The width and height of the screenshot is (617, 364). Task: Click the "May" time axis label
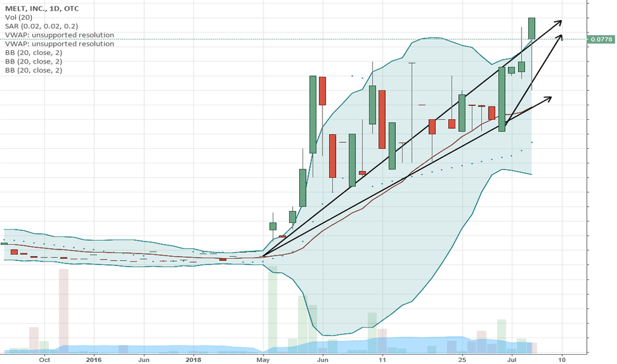coord(263,359)
